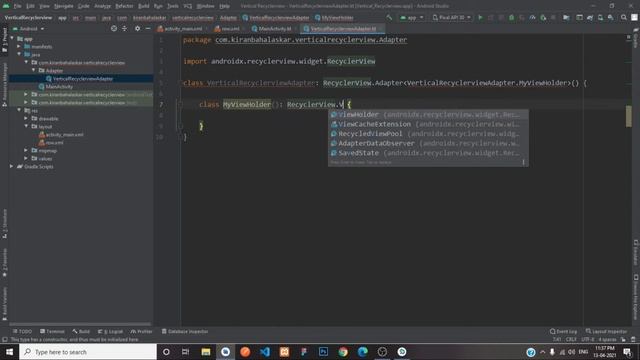Image resolution: width=640 pixels, height=360 pixels.
Task: Select SavedState completion suggestion
Action: tap(428, 153)
